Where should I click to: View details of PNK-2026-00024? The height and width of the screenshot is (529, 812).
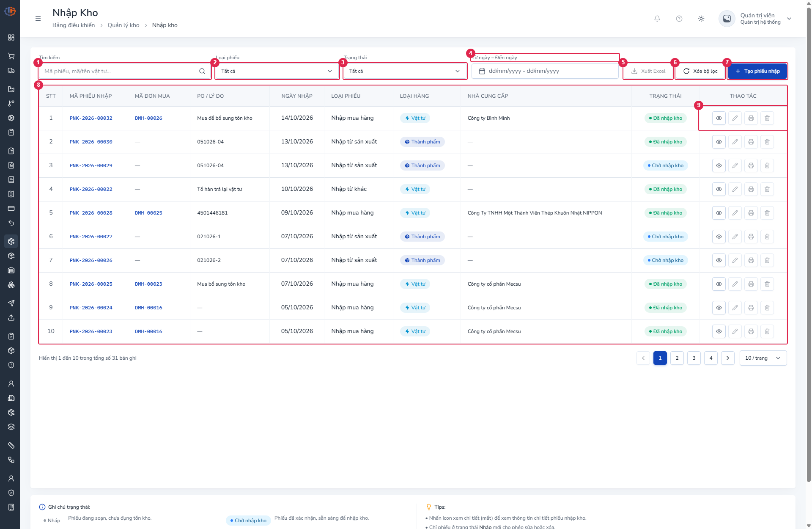(719, 308)
